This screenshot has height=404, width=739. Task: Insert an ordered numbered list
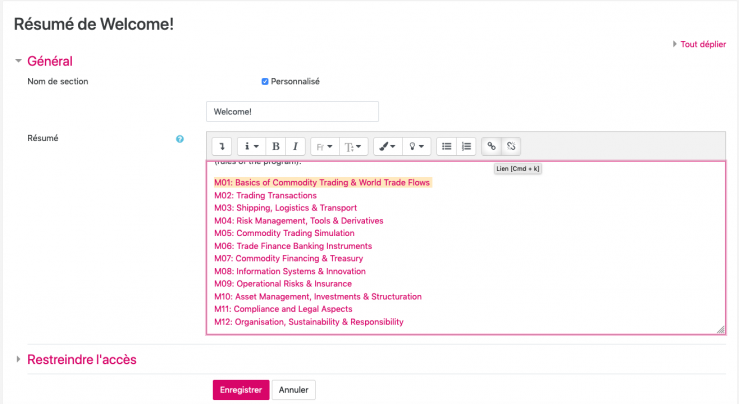pyautogui.click(x=466, y=146)
